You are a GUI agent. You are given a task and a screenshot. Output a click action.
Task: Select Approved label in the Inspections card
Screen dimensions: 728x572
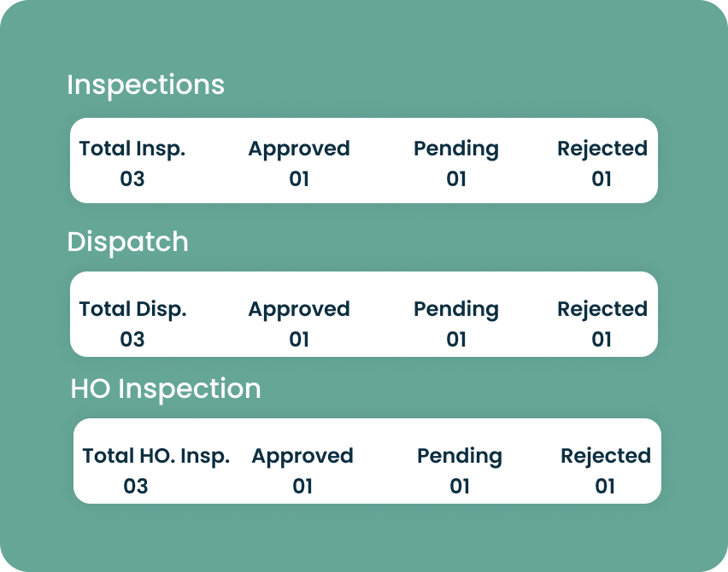coord(299,149)
